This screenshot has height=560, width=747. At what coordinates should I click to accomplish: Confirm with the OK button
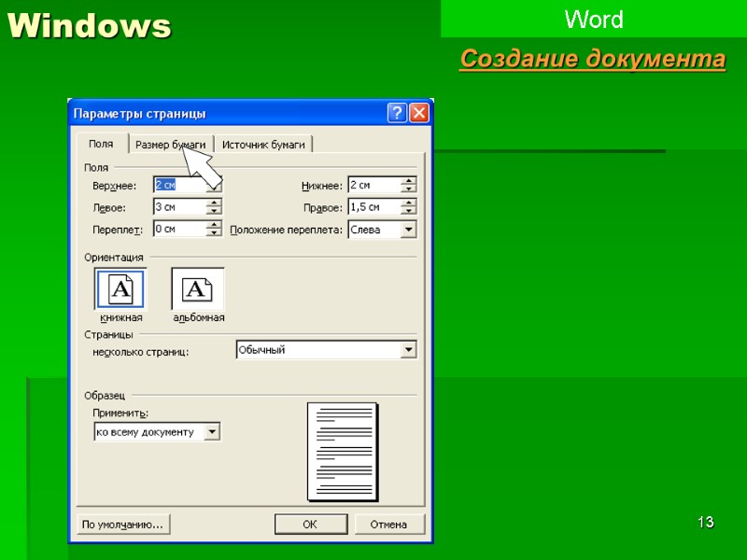311,525
